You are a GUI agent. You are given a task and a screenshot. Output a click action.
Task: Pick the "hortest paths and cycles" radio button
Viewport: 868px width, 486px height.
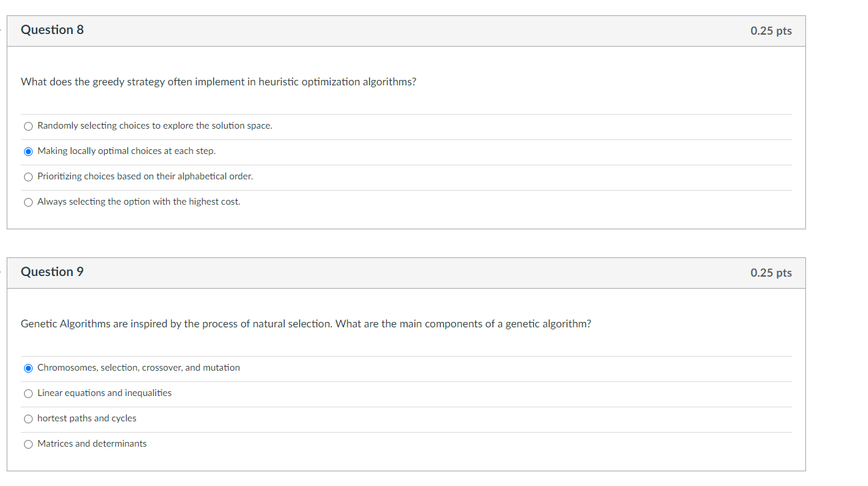coord(28,419)
